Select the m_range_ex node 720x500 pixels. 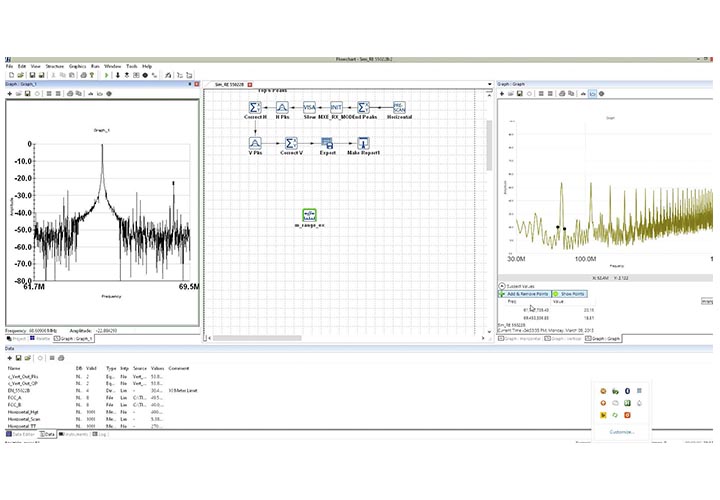pyautogui.click(x=310, y=216)
